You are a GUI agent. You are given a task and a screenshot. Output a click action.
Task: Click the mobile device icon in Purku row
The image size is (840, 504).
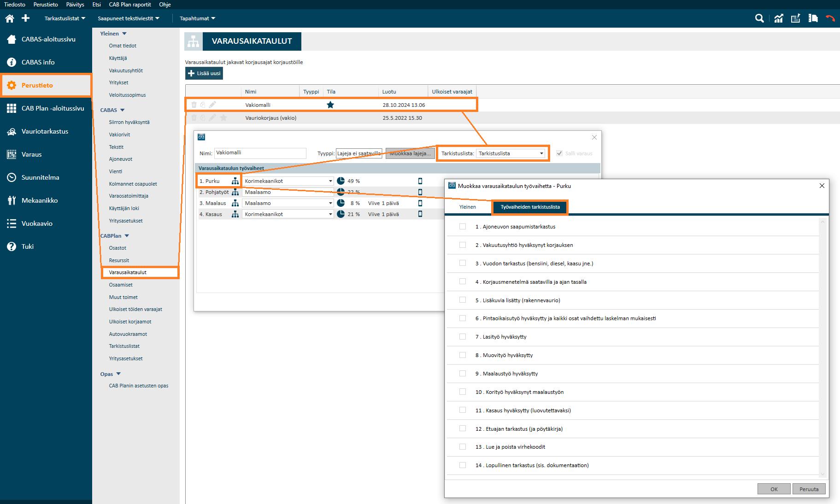tap(420, 181)
